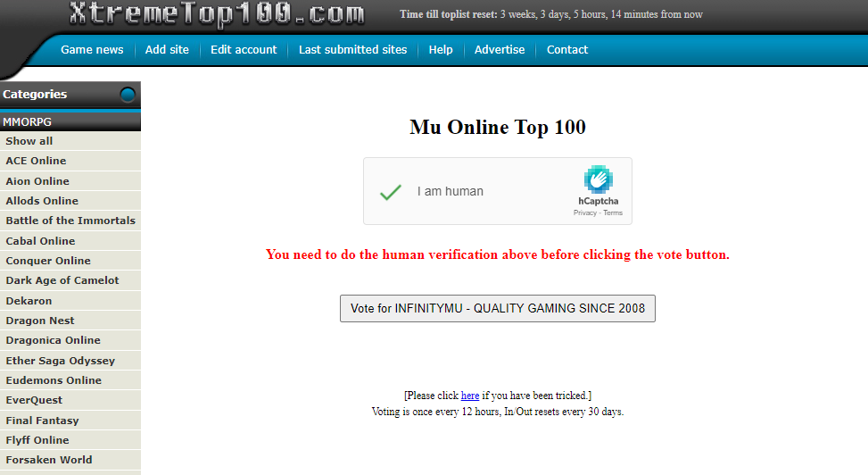Toggle the blue Categories circle button

[128, 95]
